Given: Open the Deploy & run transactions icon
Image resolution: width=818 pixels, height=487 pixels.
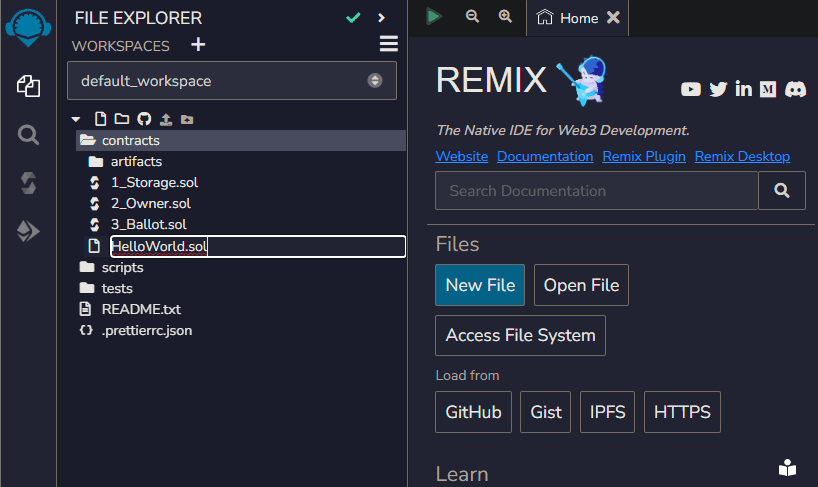Looking at the screenshot, I should tap(28, 231).
